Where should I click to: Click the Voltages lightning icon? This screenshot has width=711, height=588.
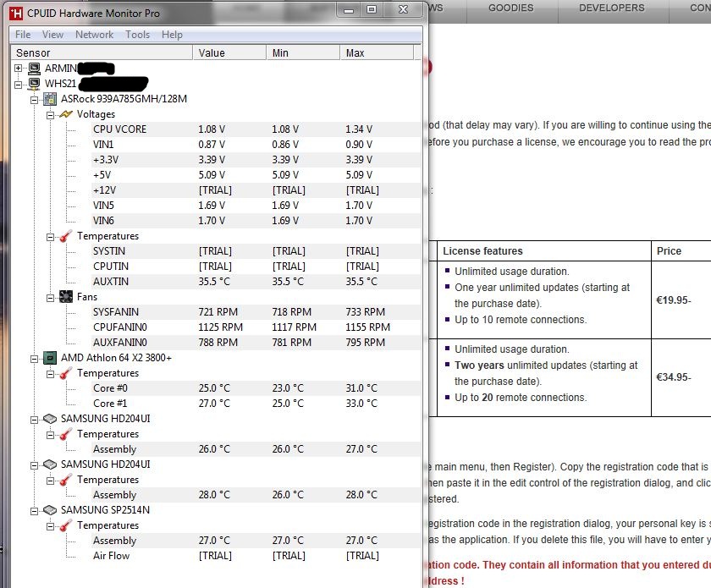66,114
